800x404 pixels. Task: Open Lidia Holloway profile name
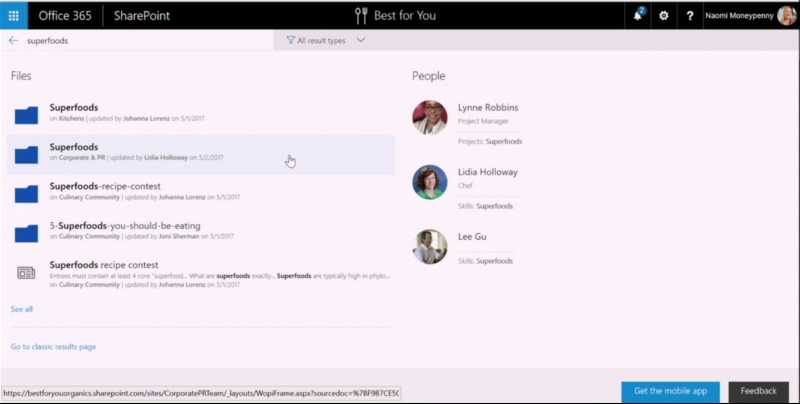coord(488,172)
